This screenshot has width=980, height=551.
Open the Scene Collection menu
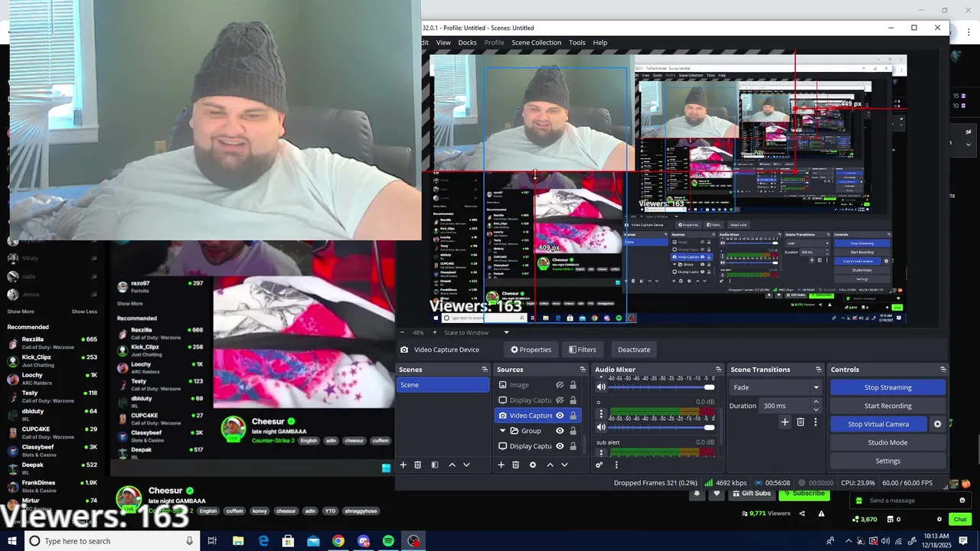(x=537, y=43)
